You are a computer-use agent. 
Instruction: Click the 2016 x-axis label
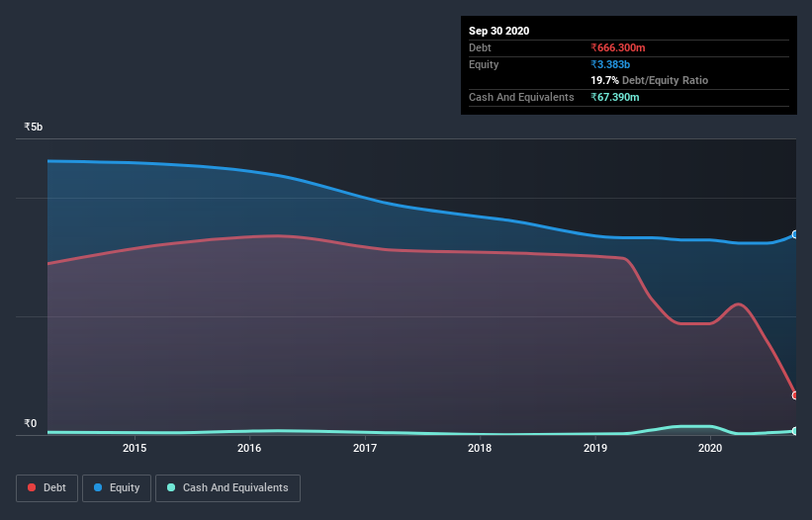tap(249, 448)
